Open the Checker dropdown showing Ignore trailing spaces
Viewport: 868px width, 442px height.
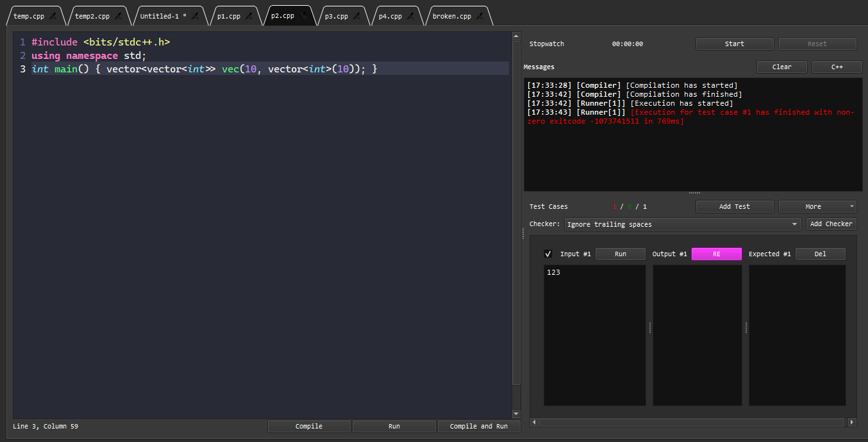(x=681, y=224)
